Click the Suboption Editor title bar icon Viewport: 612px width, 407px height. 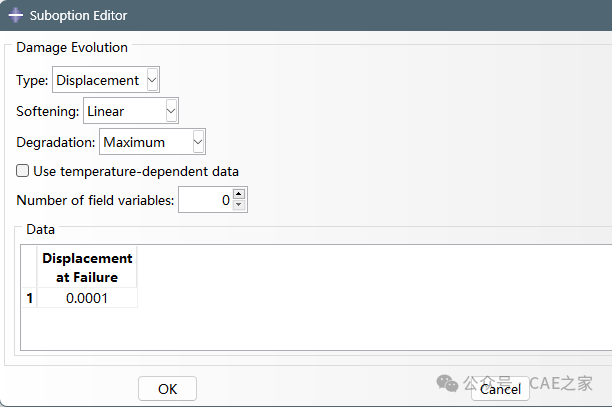(16, 15)
